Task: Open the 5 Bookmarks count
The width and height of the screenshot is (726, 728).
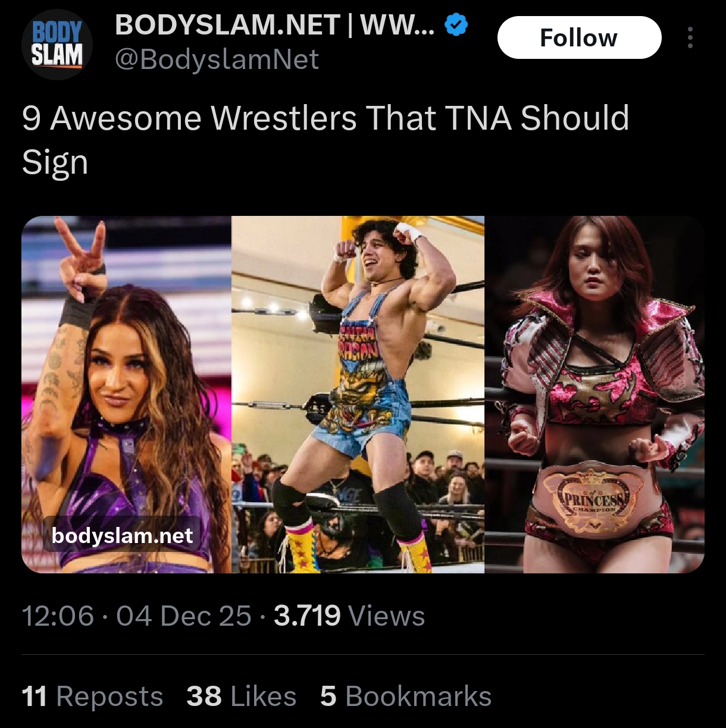Action: point(406,696)
